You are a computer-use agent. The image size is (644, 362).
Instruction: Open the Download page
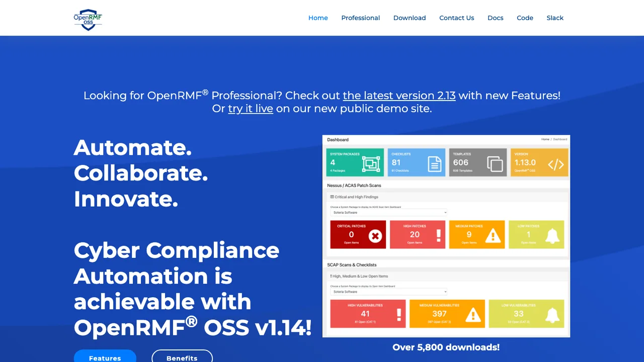(410, 18)
